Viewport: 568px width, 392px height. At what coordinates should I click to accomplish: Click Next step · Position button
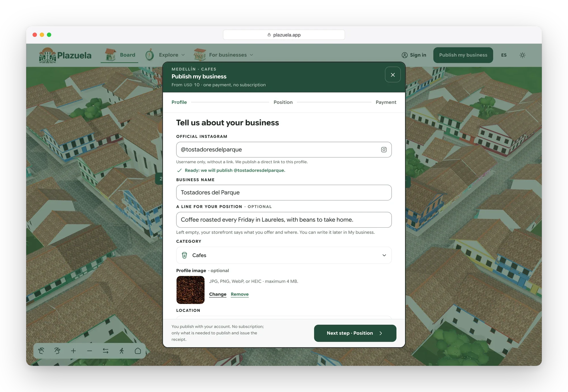coord(355,333)
